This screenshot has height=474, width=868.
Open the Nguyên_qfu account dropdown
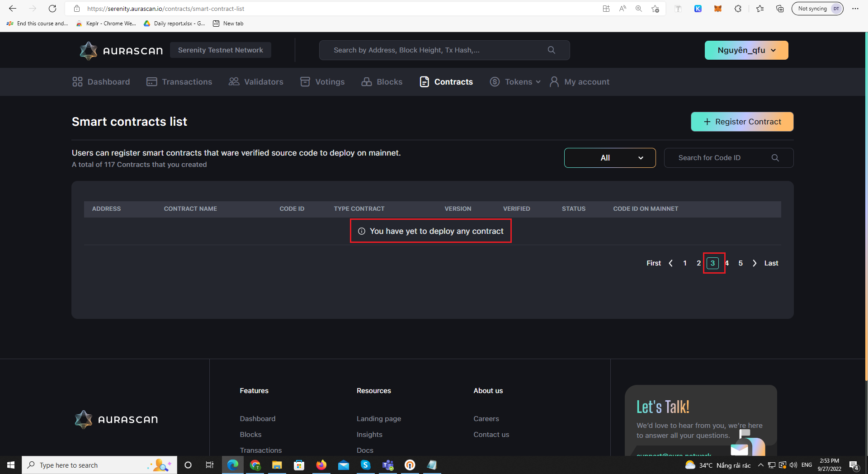746,50
